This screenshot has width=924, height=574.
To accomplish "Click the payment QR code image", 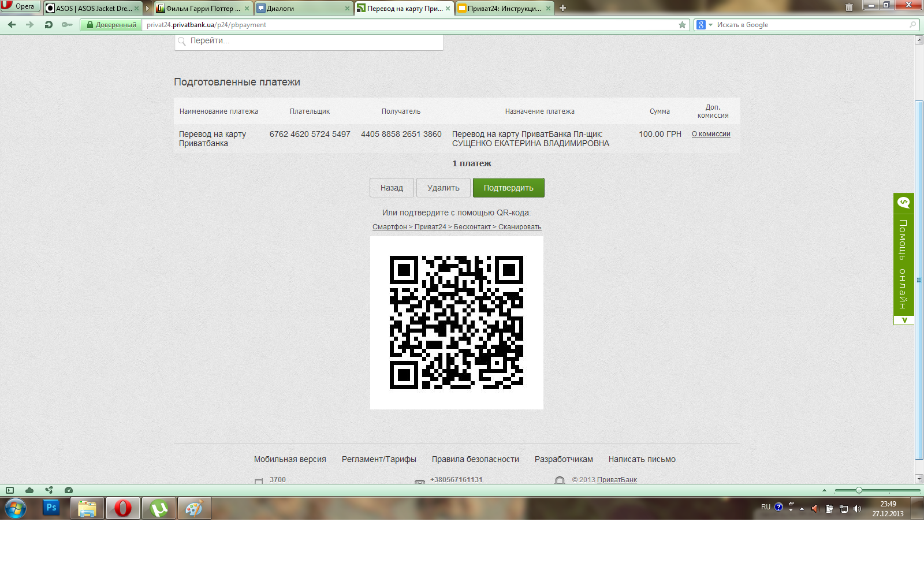I will (457, 323).
